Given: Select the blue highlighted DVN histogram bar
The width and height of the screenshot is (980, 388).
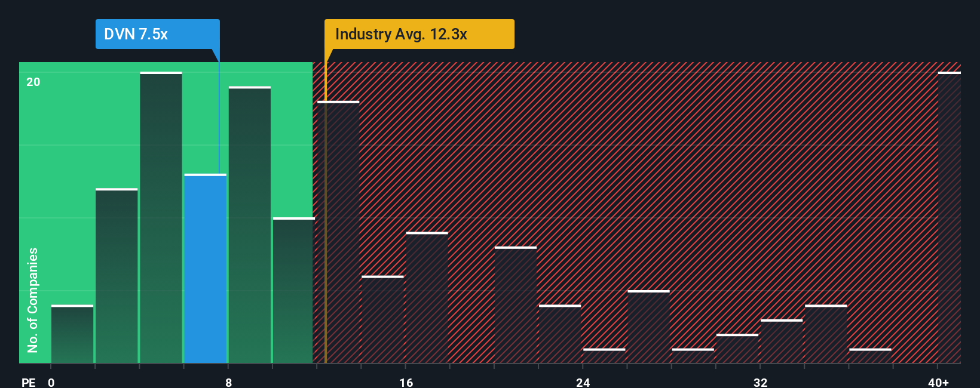Looking at the screenshot, I should click(x=206, y=269).
